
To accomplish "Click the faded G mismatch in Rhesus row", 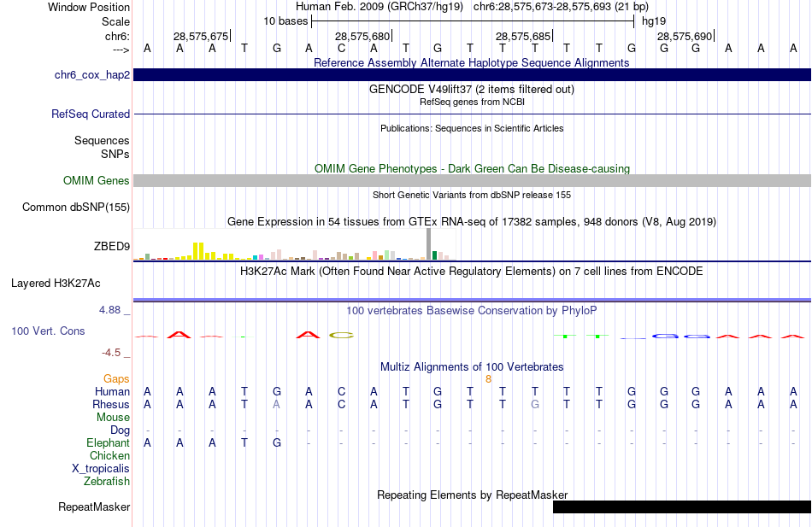I will 535,404.
